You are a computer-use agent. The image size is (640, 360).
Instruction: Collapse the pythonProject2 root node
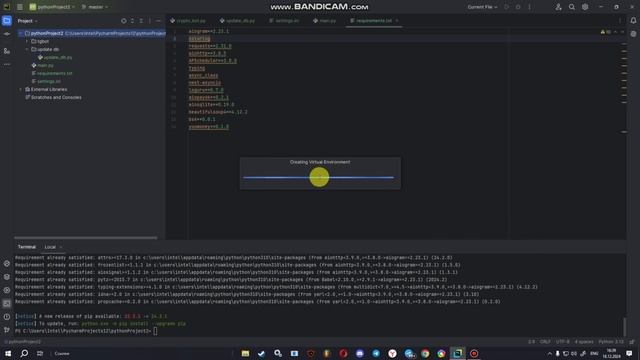pos(20,33)
